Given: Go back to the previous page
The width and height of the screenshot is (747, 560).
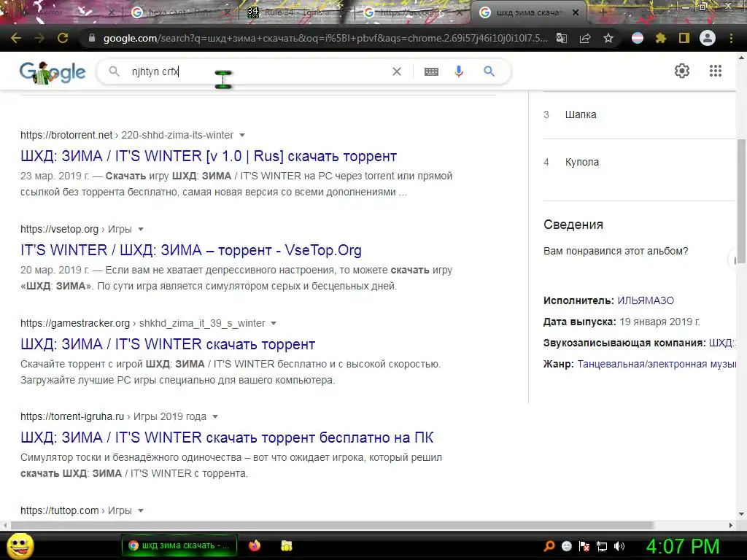Looking at the screenshot, I should click(x=16, y=38).
